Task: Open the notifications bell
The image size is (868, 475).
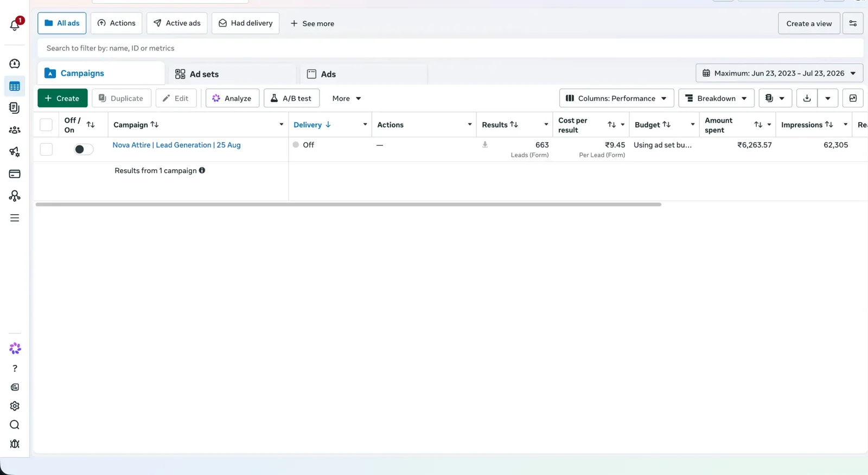Action: 15,25
